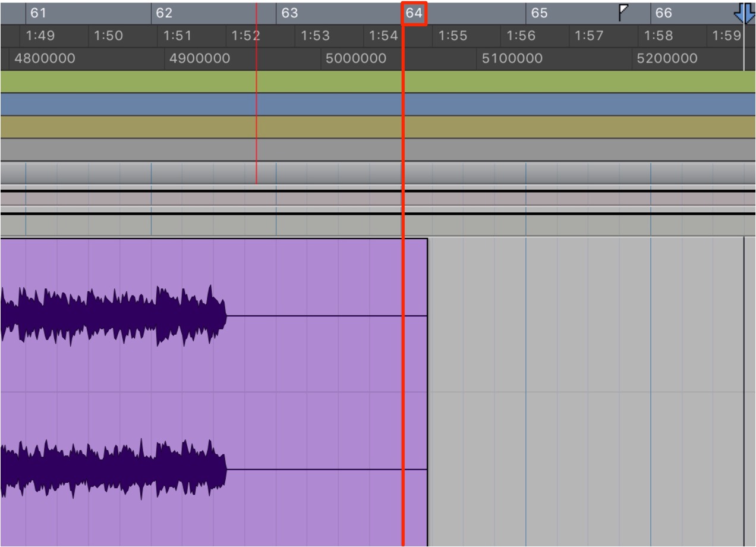Click 1:54 on the min:secs ruler
Screen dimensions: 756x547
tap(383, 36)
